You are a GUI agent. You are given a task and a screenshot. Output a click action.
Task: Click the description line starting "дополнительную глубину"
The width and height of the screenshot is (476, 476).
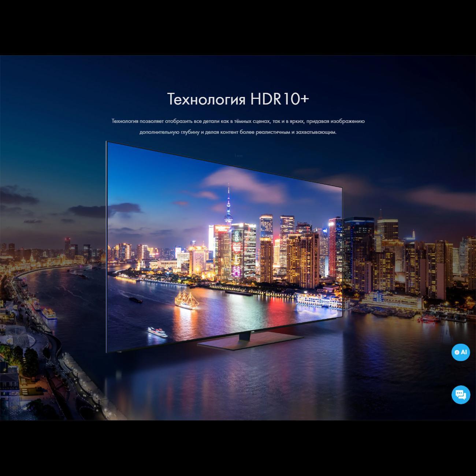(238, 132)
